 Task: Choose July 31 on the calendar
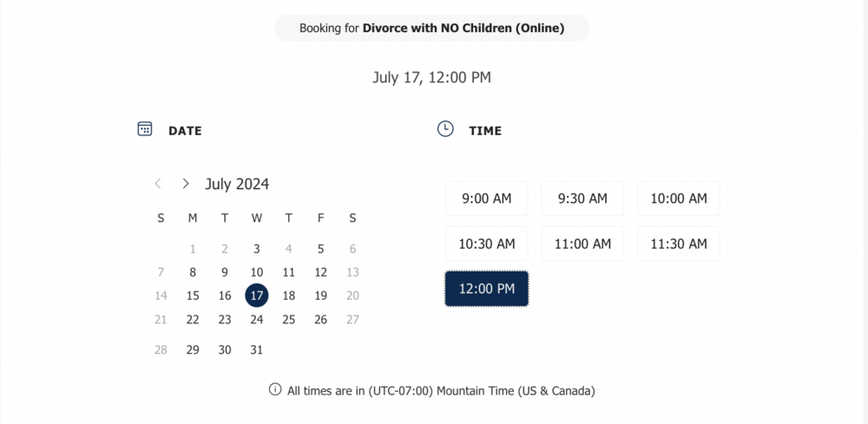257,349
